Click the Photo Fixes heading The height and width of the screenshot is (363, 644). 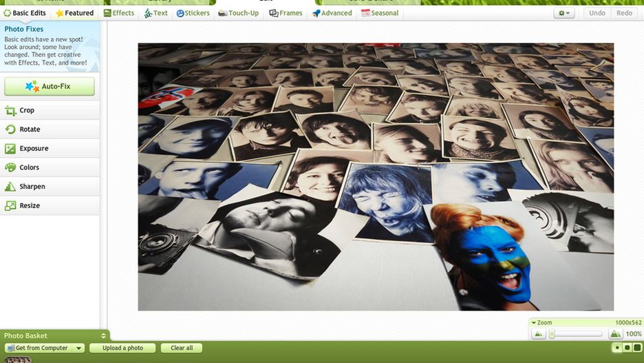coord(24,29)
